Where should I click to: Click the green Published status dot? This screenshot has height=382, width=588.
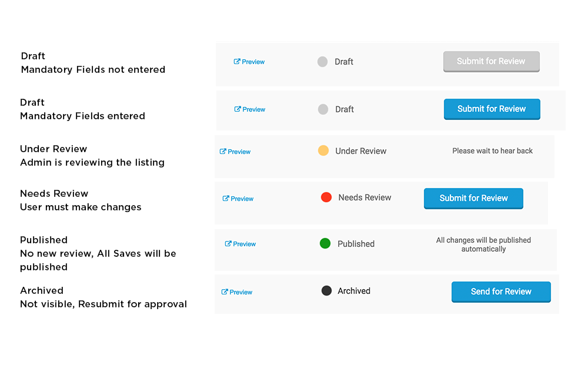(325, 243)
